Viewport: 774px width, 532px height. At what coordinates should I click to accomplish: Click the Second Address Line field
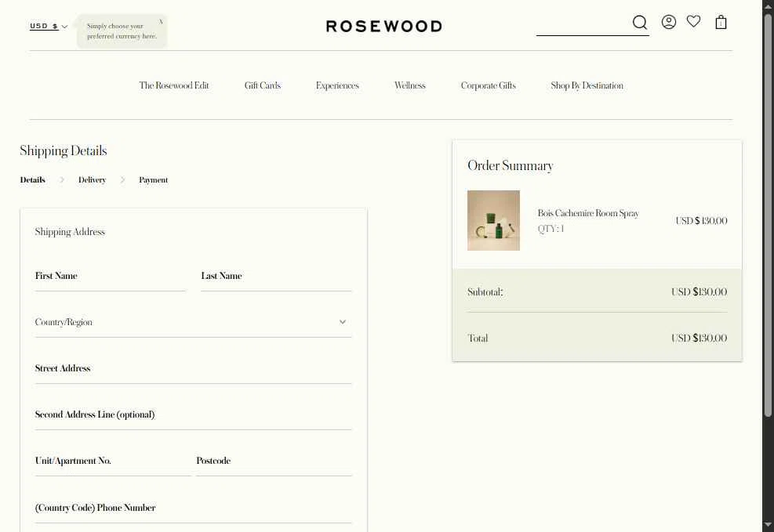click(x=194, y=415)
